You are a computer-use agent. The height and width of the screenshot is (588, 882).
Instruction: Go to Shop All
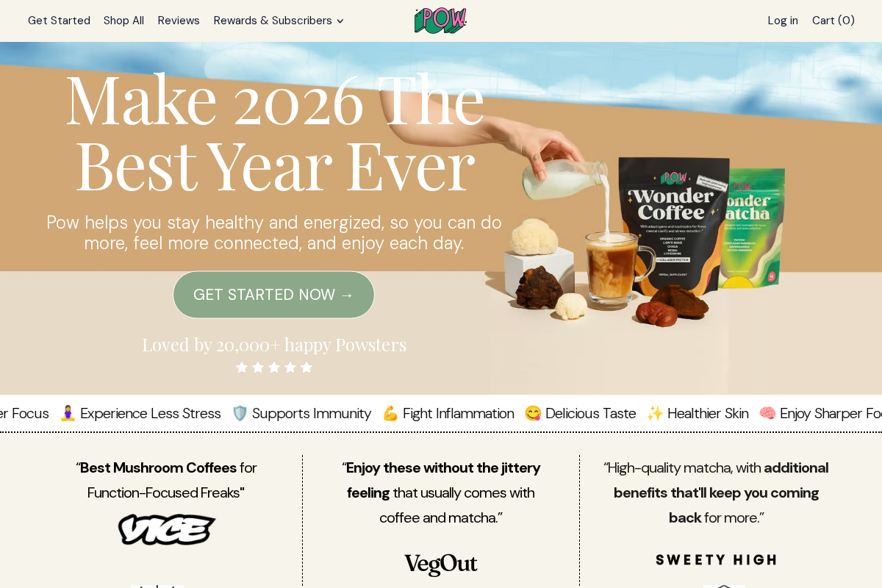click(123, 21)
